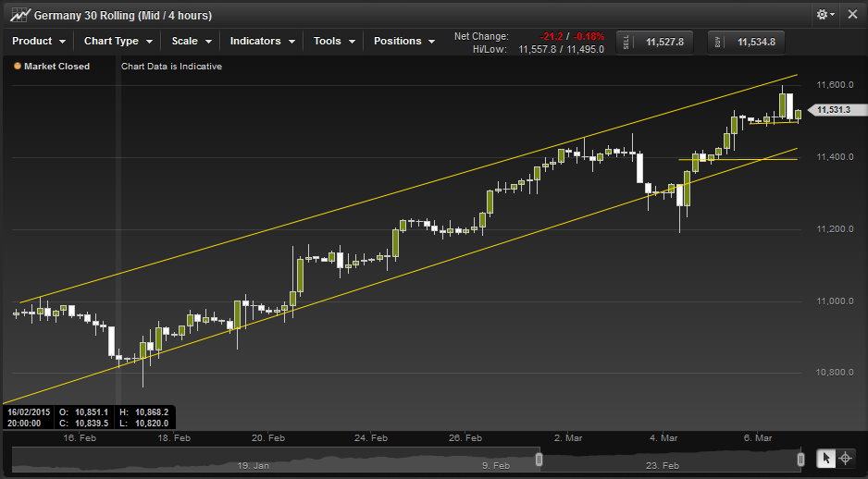Open the Tools menu
Viewport: 868px width, 479px height.
click(x=334, y=41)
